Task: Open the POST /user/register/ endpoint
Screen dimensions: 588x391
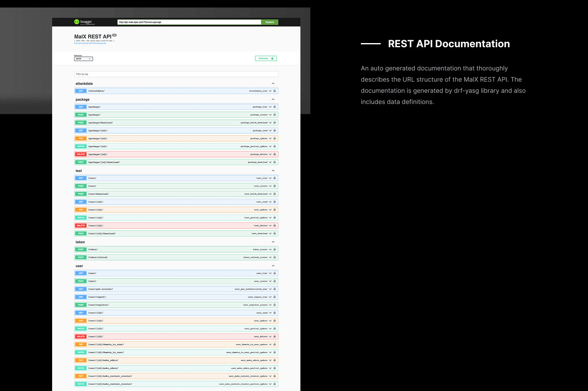Action: (166, 305)
